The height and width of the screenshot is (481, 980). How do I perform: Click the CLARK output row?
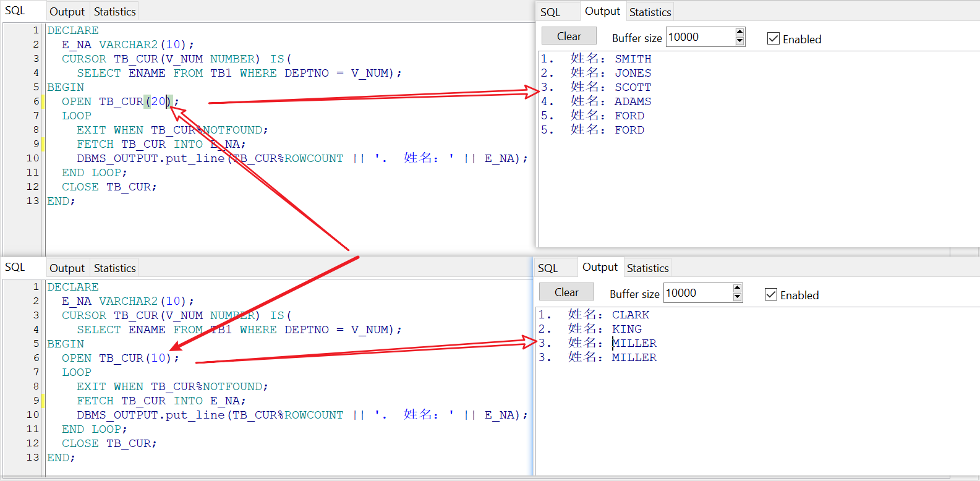[x=594, y=315]
